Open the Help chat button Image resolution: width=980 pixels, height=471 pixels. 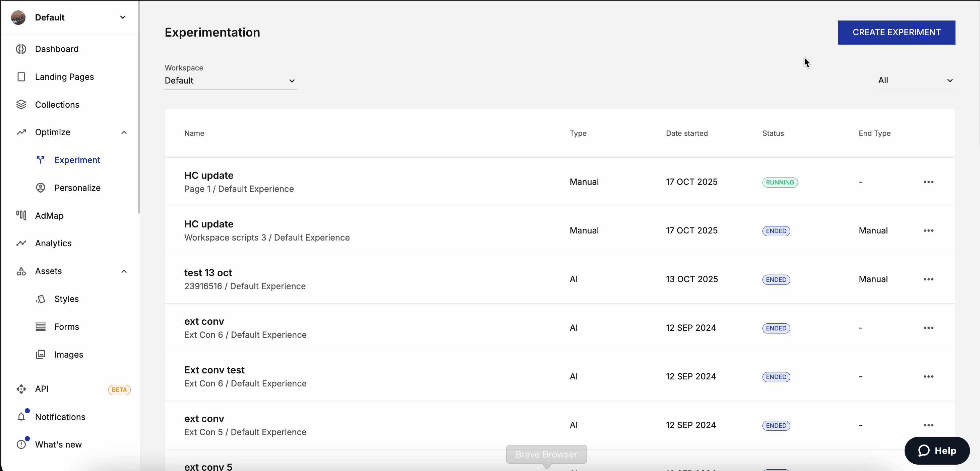pos(937,451)
